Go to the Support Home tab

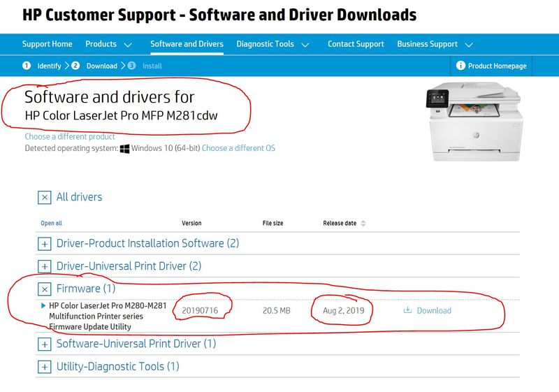click(x=47, y=44)
